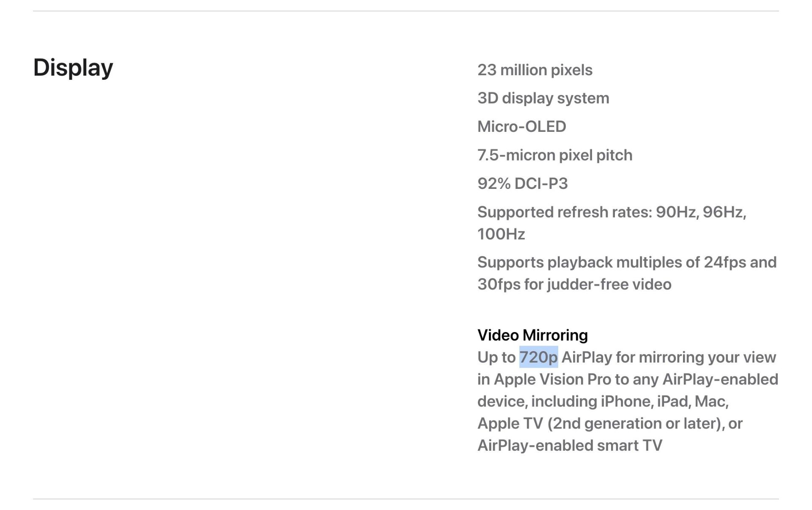This screenshot has width=812, height=510.
Task: Click the highlighted "720p" text
Action: click(x=538, y=357)
